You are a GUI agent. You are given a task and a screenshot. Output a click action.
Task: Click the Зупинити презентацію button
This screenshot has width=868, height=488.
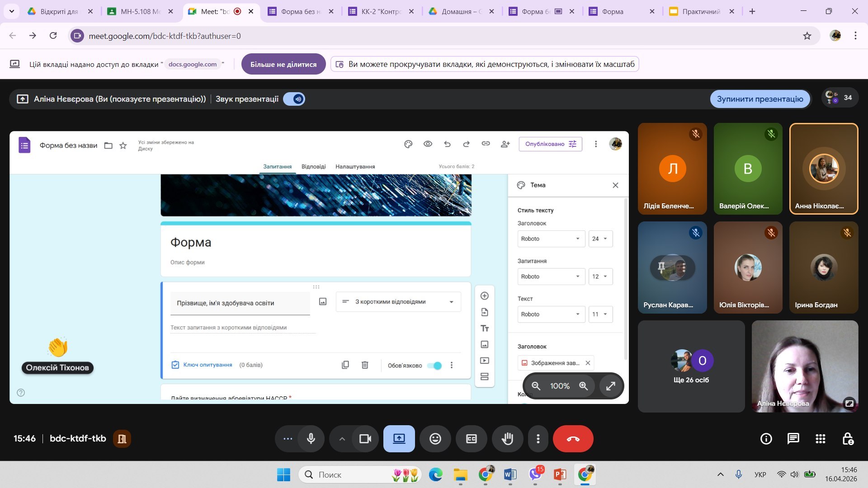759,99
